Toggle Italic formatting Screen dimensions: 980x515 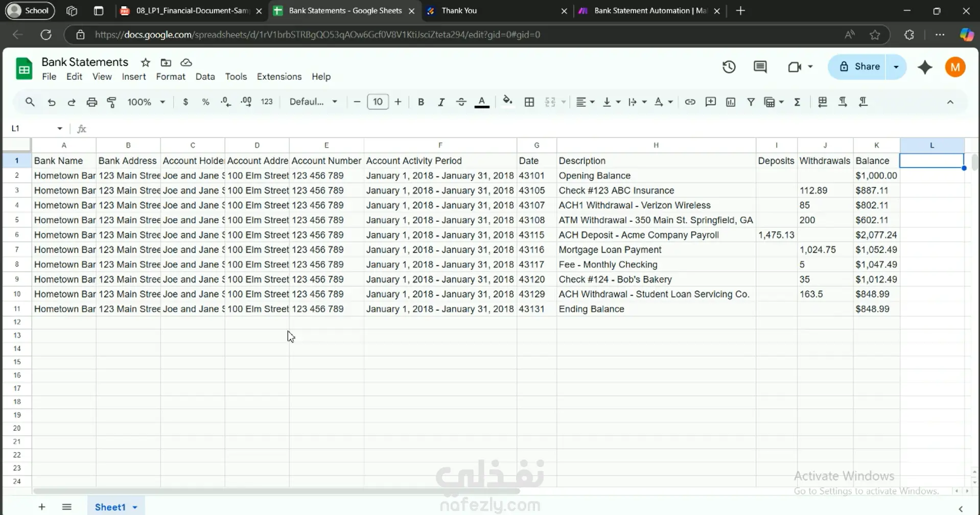click(441, 102)
